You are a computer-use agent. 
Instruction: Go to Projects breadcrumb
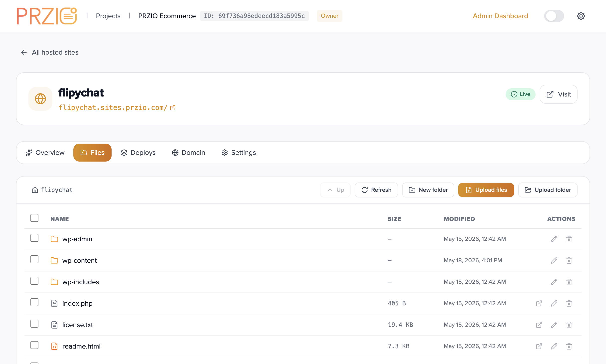tap(108, 16)
